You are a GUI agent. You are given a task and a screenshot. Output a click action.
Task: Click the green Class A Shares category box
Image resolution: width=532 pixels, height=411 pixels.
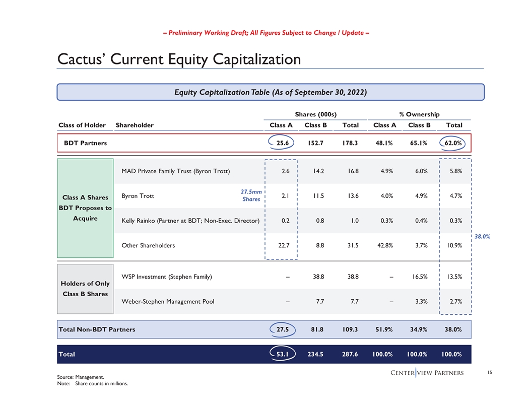[85, 208]
